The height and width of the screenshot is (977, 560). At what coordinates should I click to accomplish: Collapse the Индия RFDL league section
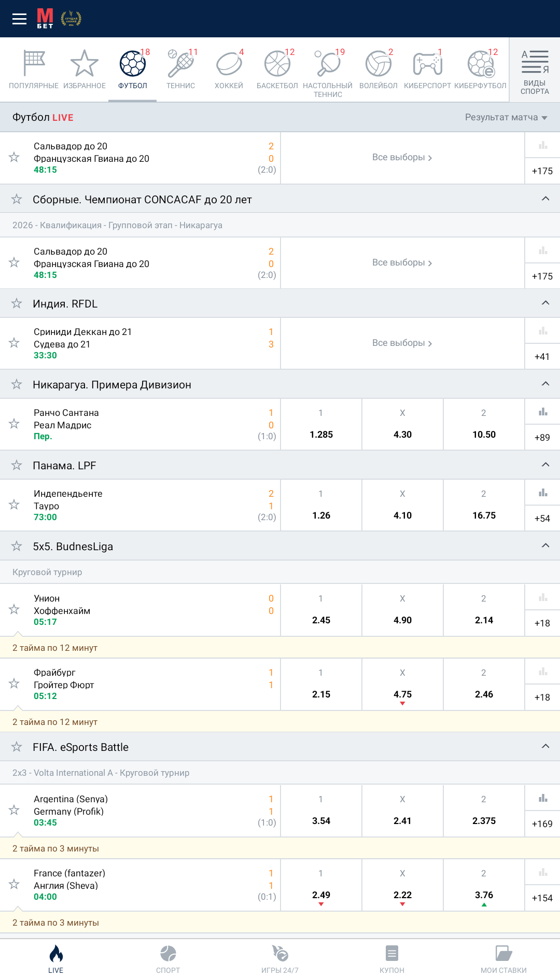(545, 303)
